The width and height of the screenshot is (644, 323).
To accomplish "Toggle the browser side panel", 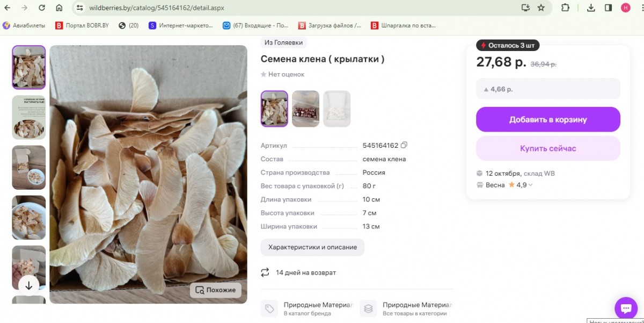I will [x=608, y=8].
